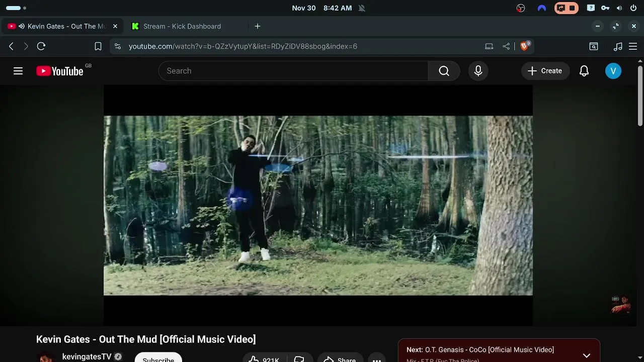Go back in browser history
The height and width of the screenshot is (362, 644).
click(x=11, y=46)
